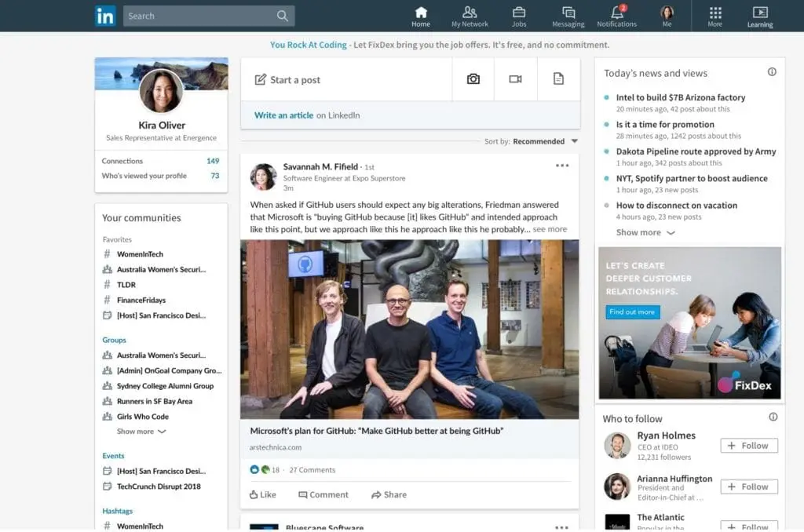Open FinanceFridays hashtag
This screenshot has width=804, height=532.
[141, 301]
